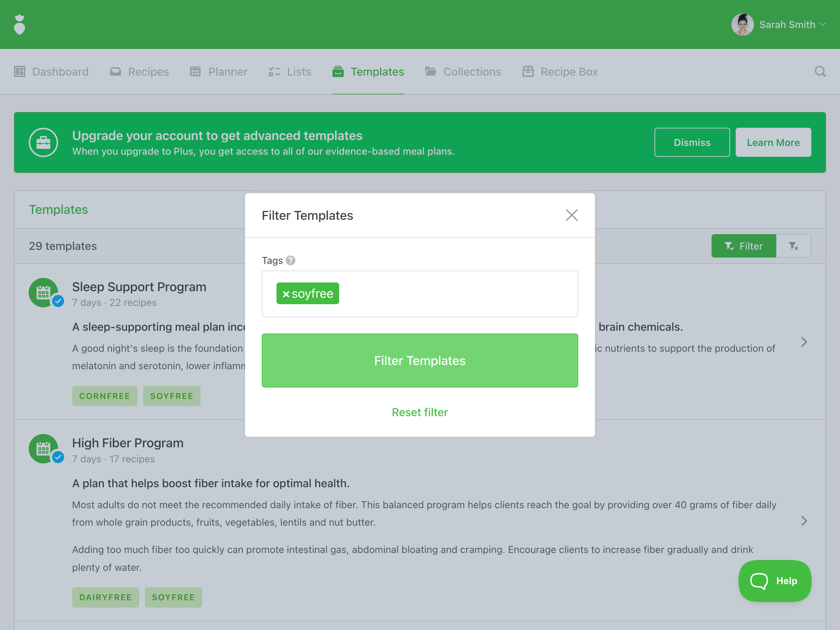Click the app logo in the header
Image resolution: width=840 pixels, height=630 pixels.
19,25
